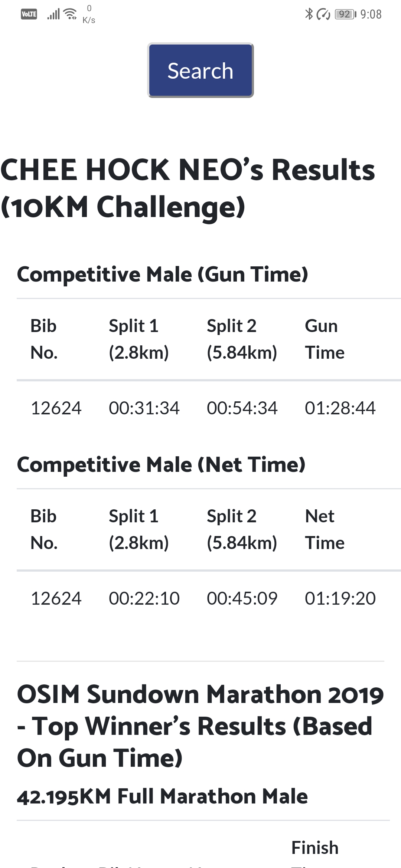The height and width of the screenshot is (868, 401).
Task: Select the Competitive Male (Gun Time) heading
Action: (x=163, y=274)
